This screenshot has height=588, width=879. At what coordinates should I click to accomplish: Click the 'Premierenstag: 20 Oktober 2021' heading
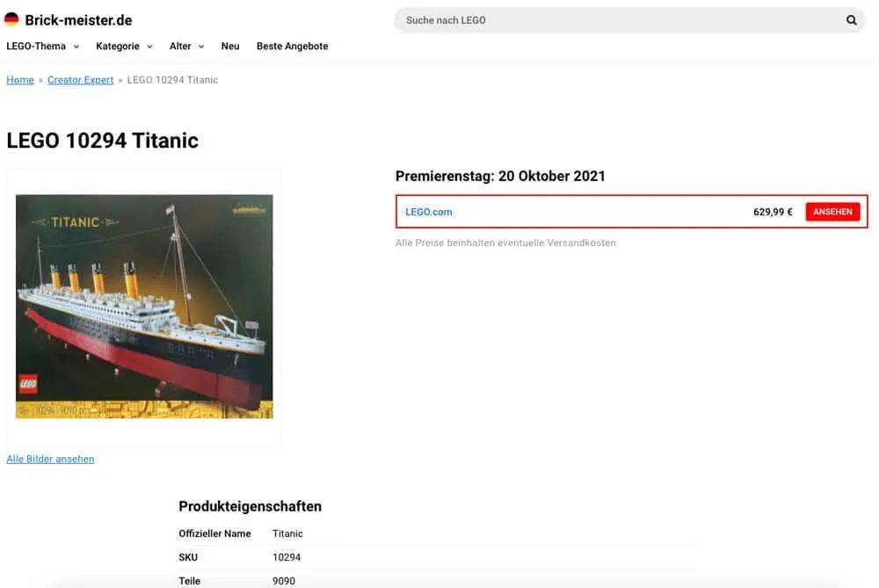pos(500,176)
